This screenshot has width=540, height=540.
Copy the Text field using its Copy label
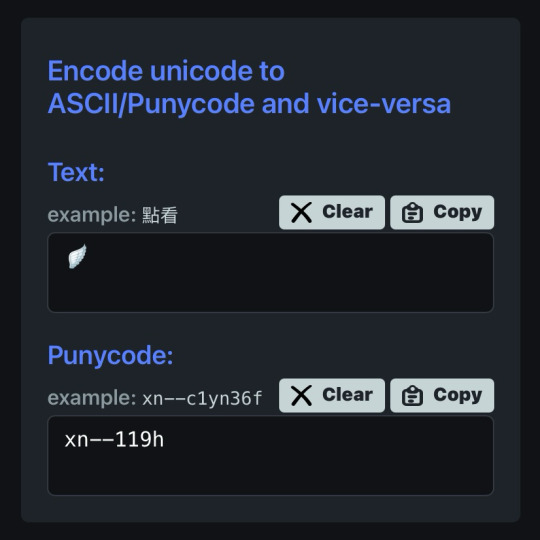click(458, 212)
